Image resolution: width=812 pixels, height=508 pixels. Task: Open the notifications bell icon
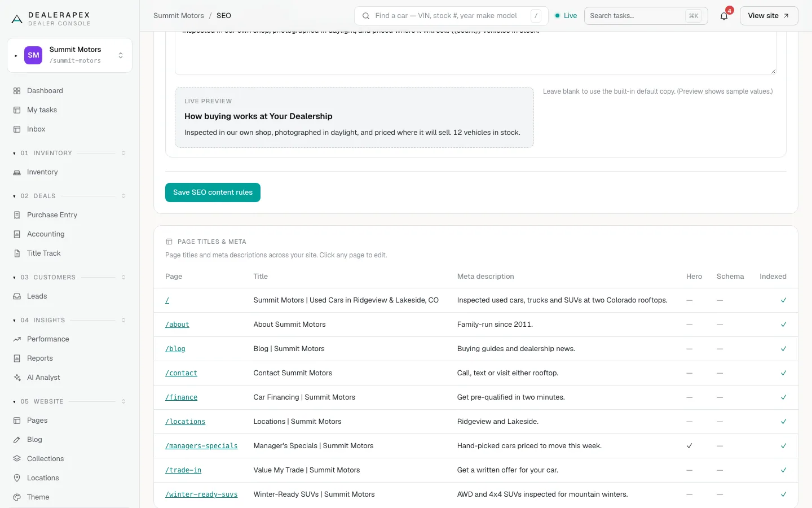click(724, 16)
